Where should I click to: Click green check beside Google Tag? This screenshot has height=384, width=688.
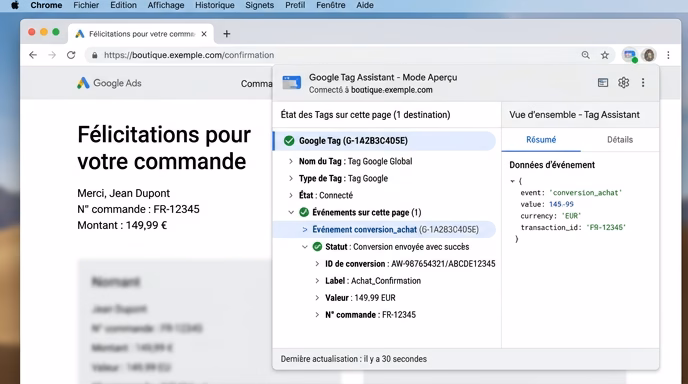(x=289, y=141)
